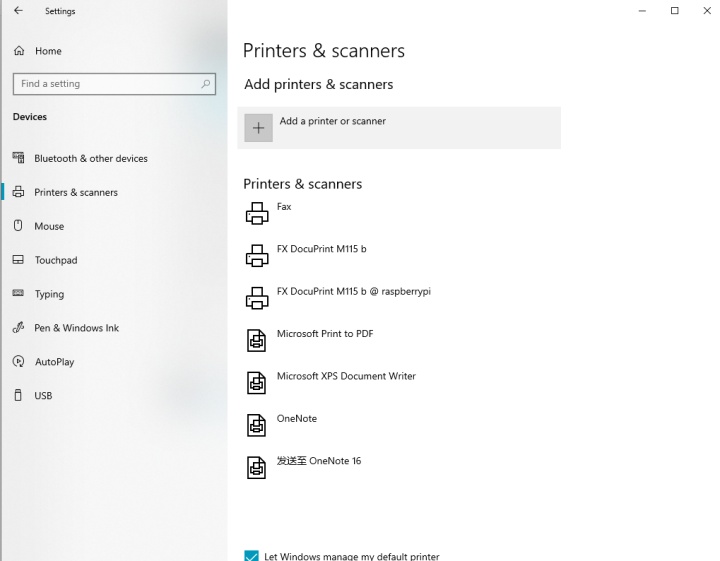Screen dimensions: 720x561
Task: Click the search magnifier icon
Action: click(205, 84)
